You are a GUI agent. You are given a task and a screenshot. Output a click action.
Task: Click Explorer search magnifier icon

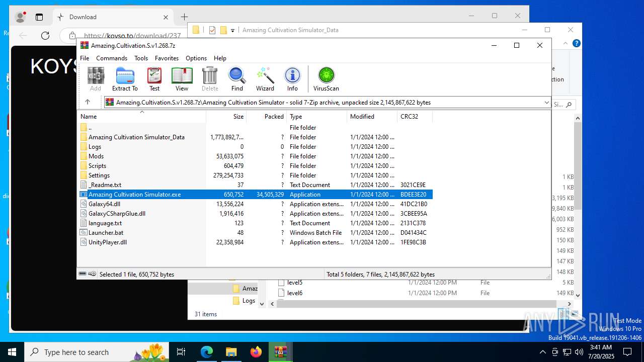coord(569,105)
